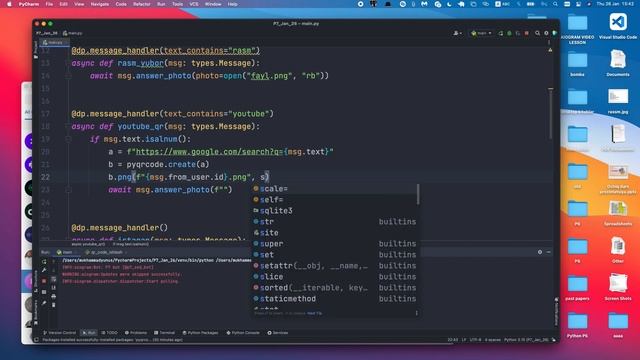
Task: Open the VCS menu in macOS menu bar
Action: pos(194,4)
